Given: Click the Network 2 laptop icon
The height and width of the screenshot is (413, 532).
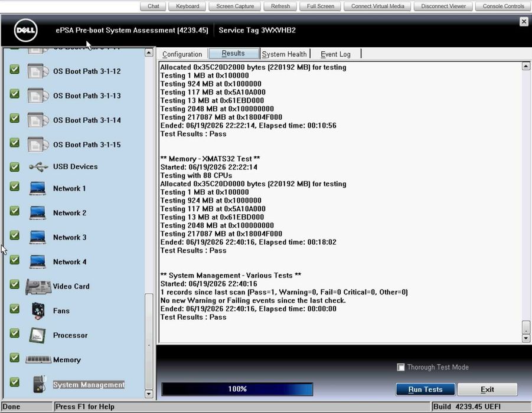Looking at the screenshot, I should click(x=37, y=213).
